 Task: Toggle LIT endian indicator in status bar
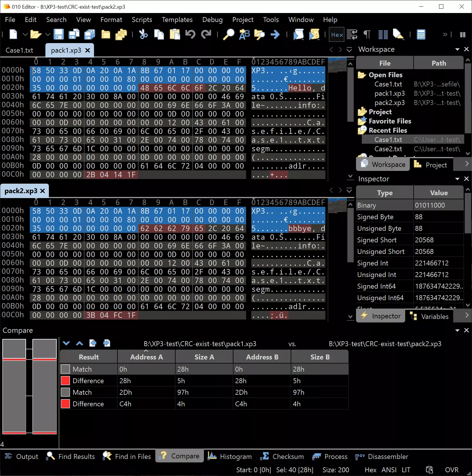click(x=406, y=470)
